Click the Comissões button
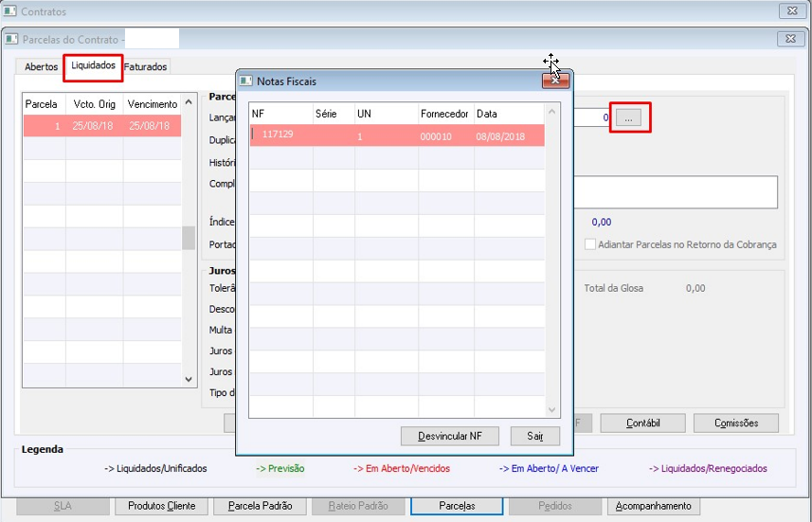Image resolution: width=812 pixels, height=522 pixels. [736, 423]
